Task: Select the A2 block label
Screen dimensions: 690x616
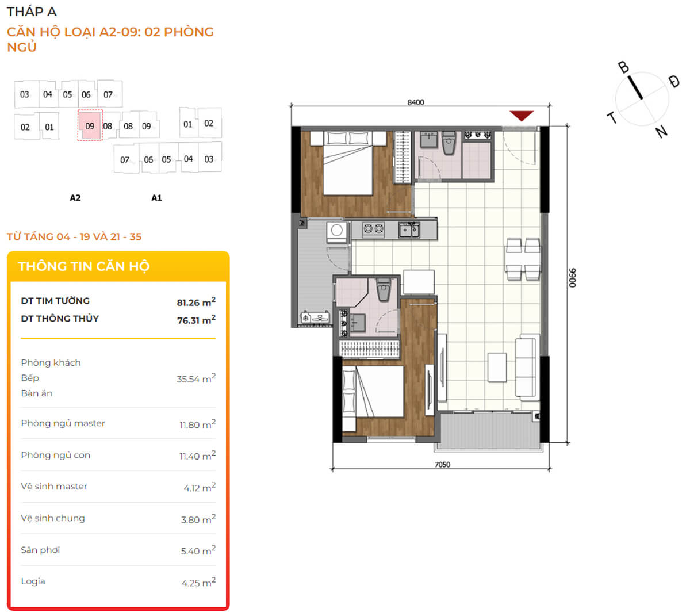Action: pos(75,198)
